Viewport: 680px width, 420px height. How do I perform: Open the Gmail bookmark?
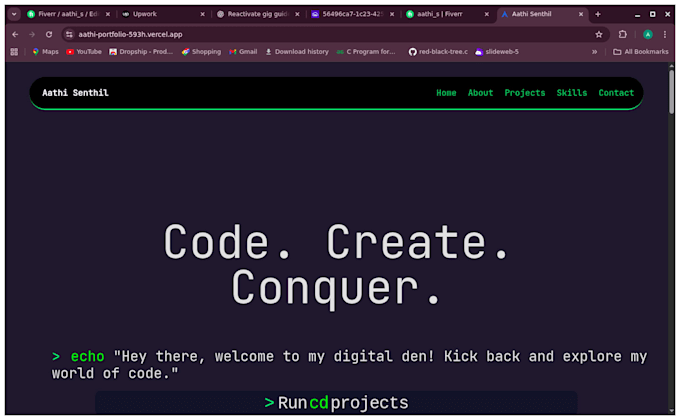point(243,52)
